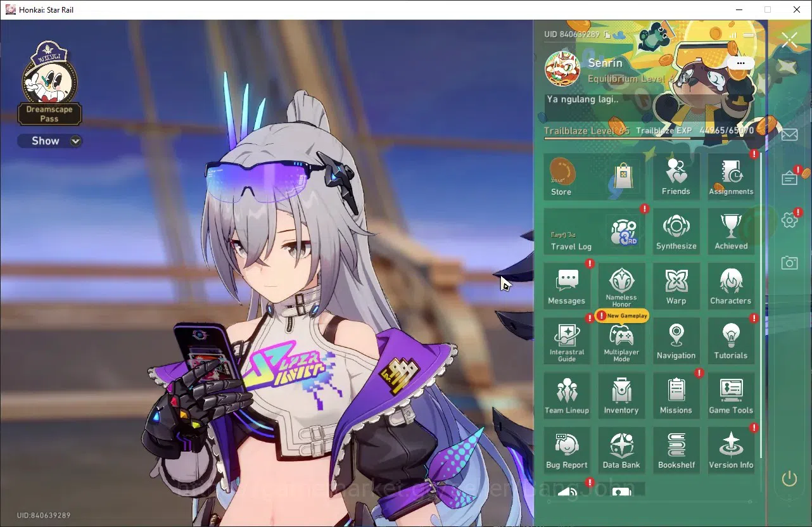Open the Store tile
Image resolution: width=812 pixels, height=527 pixels.
594,177
